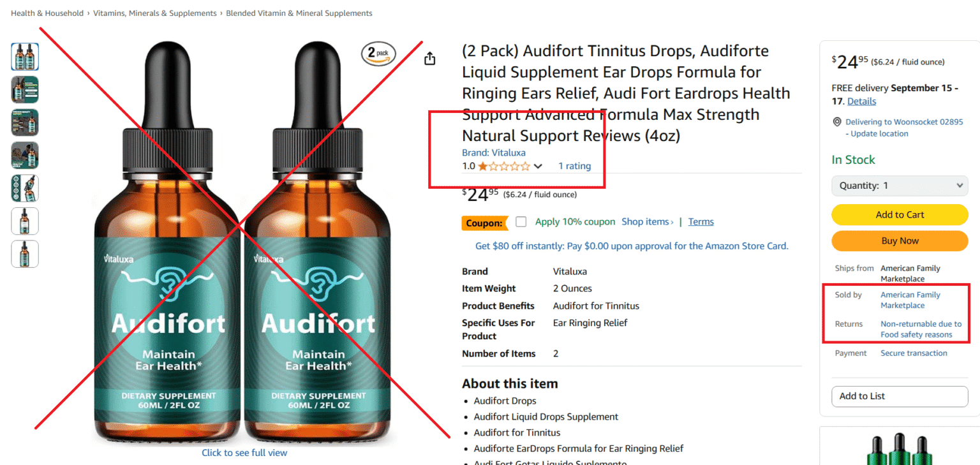Open the Quantity dropdown
This screenshot has height=465, width=980.
coord(900,186)
